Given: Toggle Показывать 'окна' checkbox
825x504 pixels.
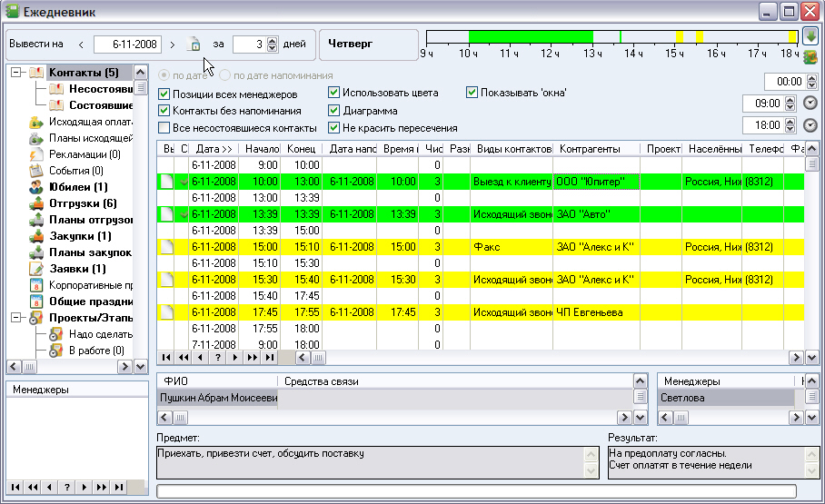Looking at the screenshot, I should [472, 93].
